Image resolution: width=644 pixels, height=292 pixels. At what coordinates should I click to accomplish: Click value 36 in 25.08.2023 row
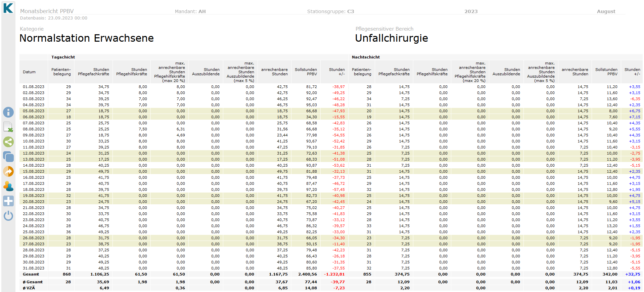click(x=68, y=232)
